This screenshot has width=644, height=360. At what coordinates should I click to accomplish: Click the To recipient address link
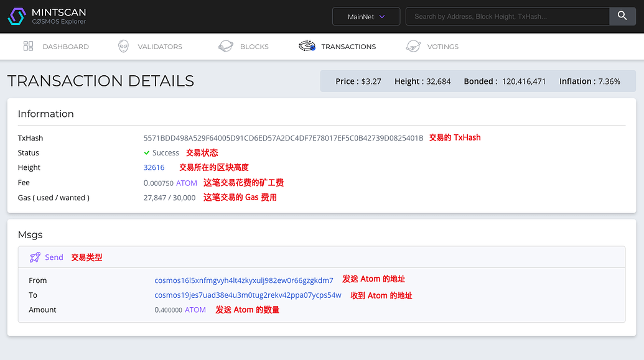[x=248, y=295]
